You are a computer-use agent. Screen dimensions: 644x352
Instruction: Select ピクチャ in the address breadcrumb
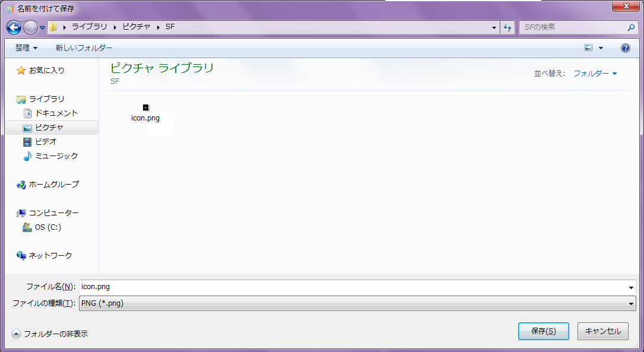[x=137, y=27]
